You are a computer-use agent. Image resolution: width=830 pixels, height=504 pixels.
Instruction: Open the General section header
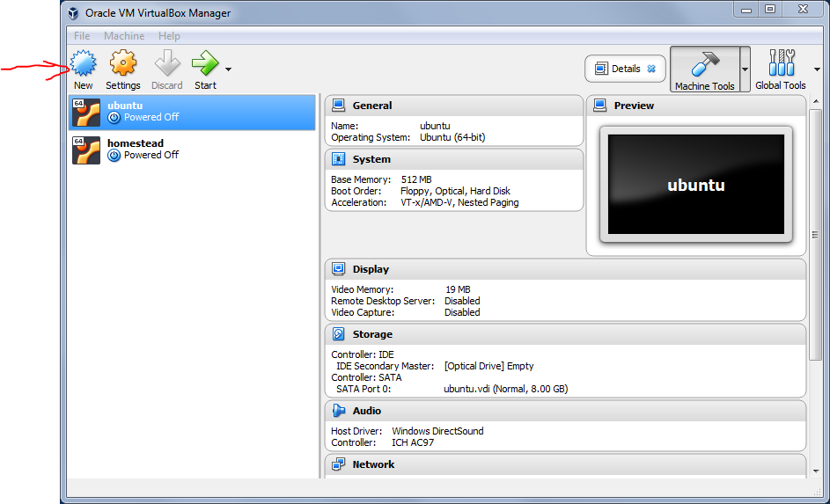[454, 106]
